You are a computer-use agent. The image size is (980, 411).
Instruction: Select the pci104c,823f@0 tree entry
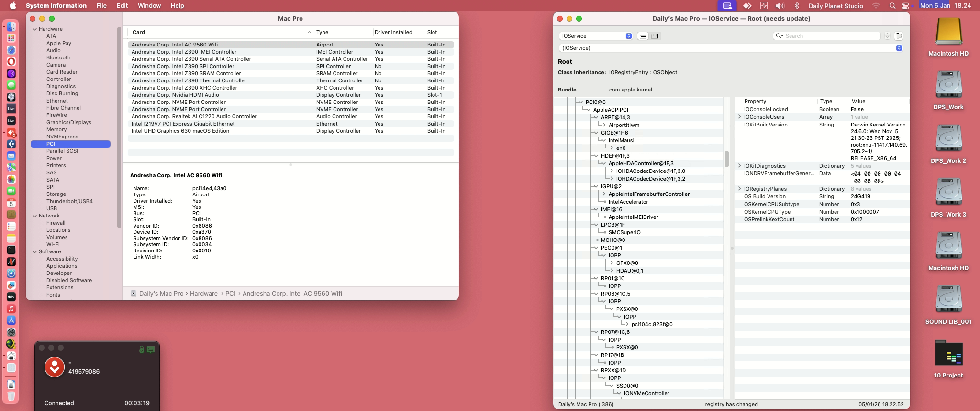[652, 324]
